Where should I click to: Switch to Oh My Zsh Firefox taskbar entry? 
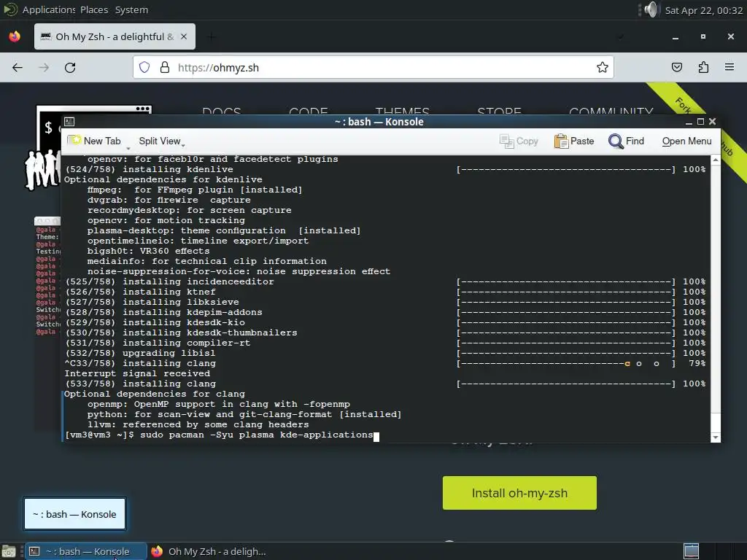click(x=208, y=551)
